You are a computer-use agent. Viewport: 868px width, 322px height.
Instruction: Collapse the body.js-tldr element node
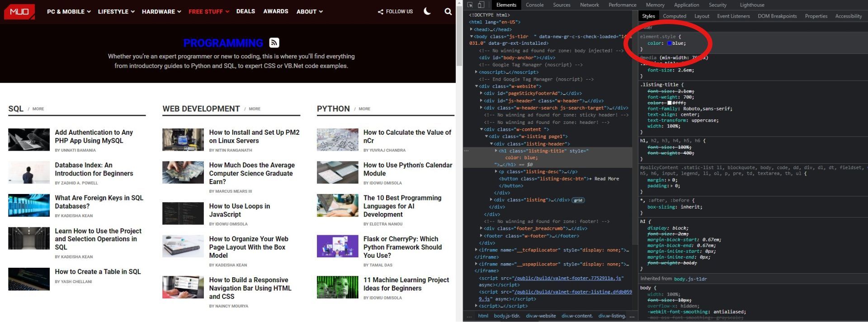click(471, 37)
